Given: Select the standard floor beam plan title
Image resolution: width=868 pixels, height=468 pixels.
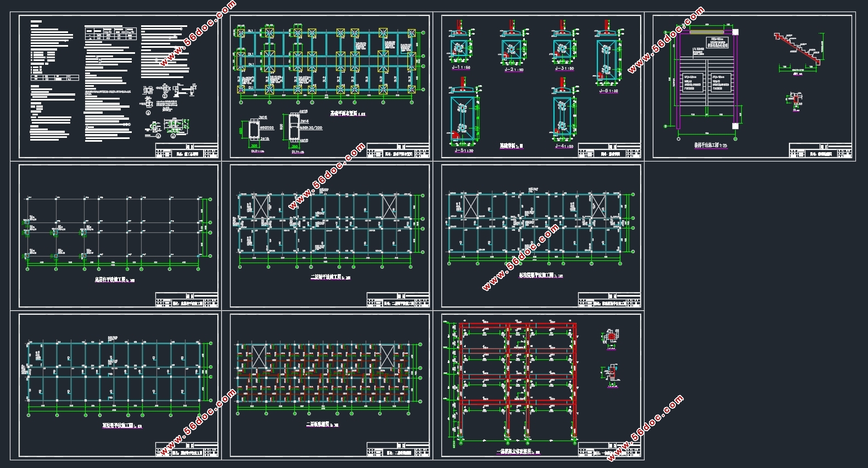Looking at the screenshot, I should point(541,276).
